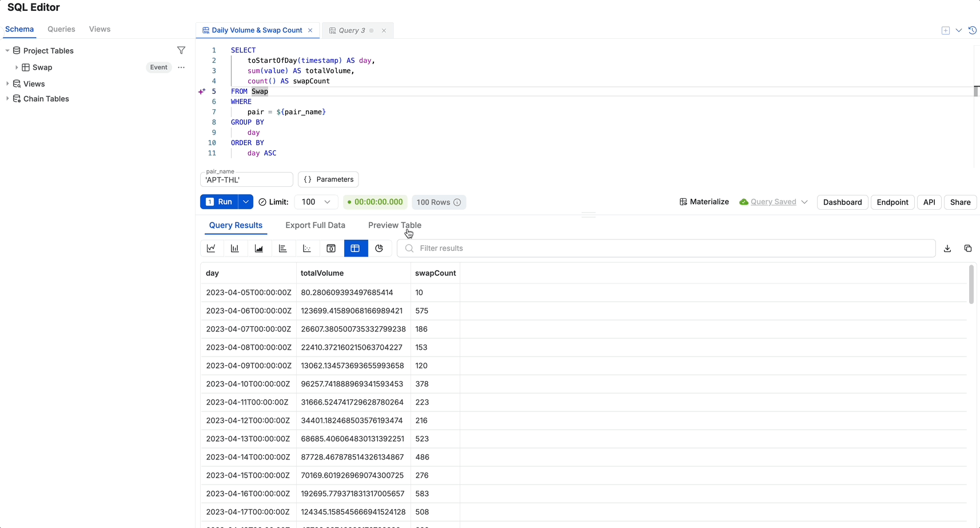Click the Share button

(960, 202)
